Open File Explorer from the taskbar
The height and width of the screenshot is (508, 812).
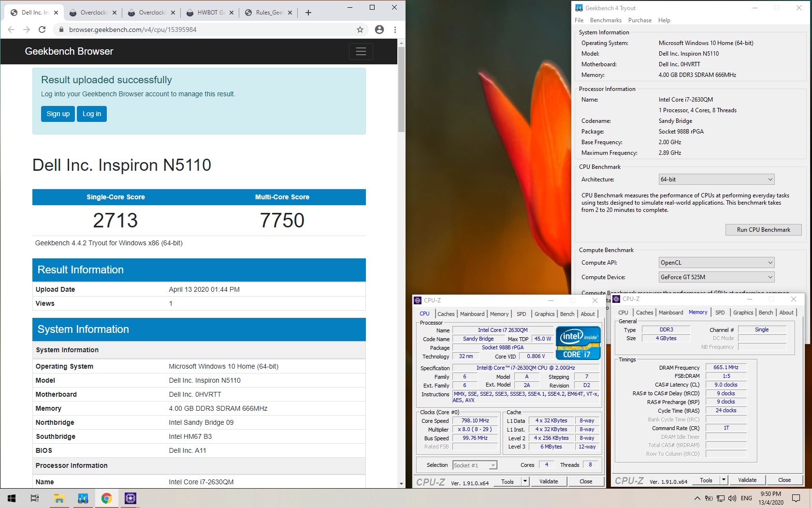[59, 498]
